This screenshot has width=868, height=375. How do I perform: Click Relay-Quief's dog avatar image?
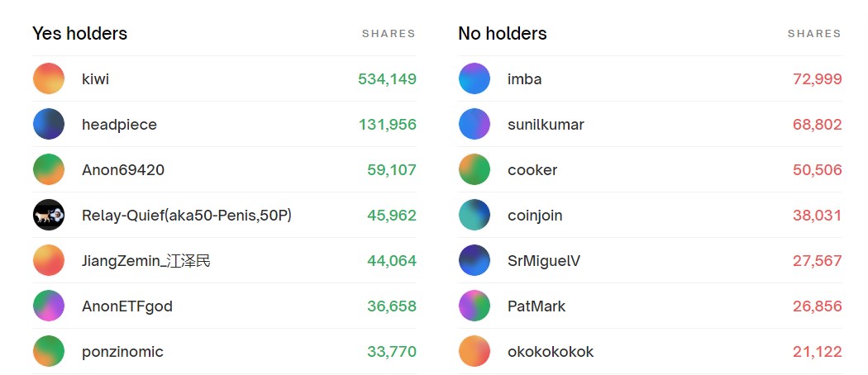pos(49,216)
